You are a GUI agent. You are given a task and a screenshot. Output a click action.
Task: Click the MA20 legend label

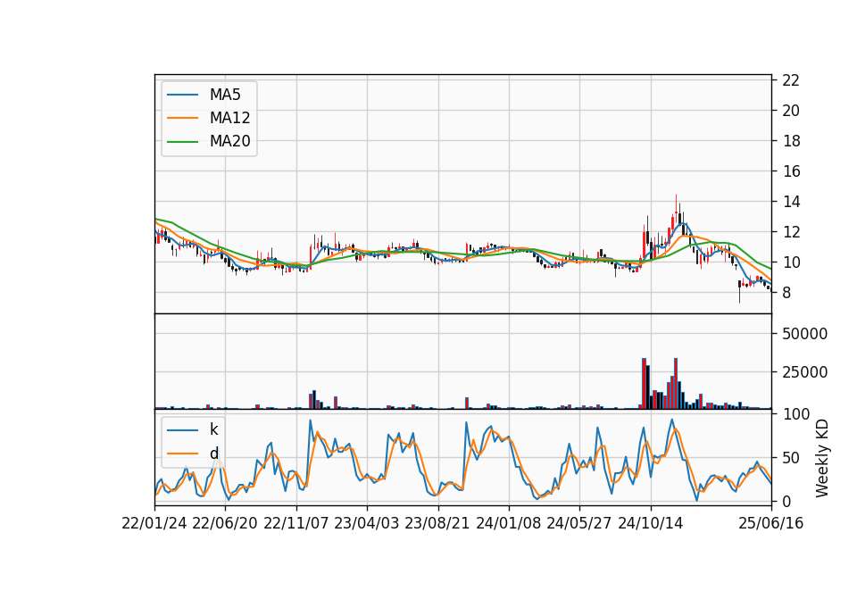click(229, 142)
